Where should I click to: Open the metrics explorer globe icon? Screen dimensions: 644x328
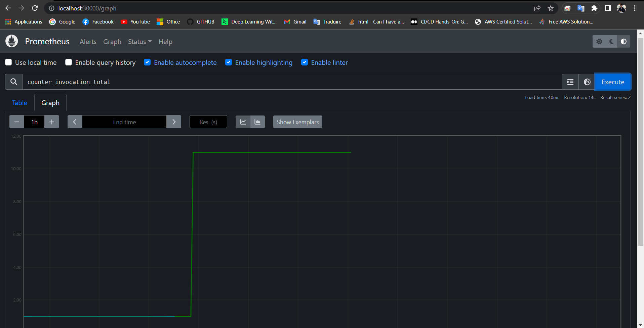pyautogui.click(x=587, y=82)
